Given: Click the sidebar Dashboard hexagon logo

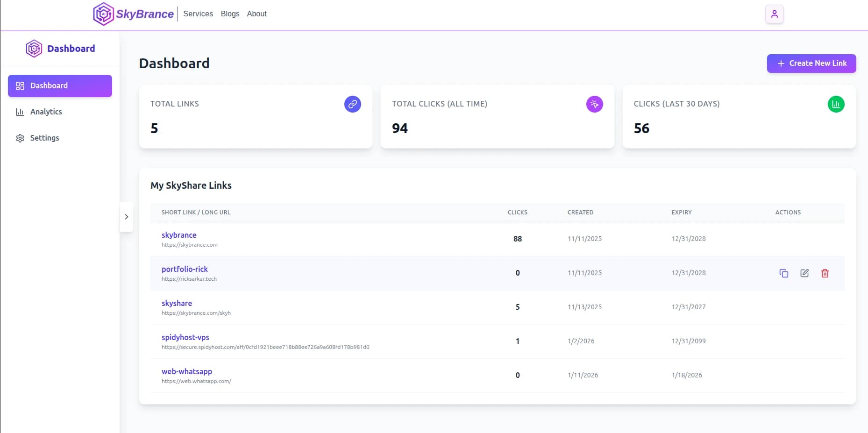Looking at the screenshot, I should point(34,49).
